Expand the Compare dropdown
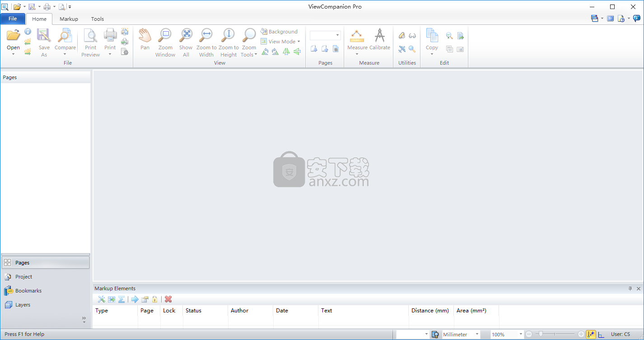 pyautogui.click(x=65, y=54)
